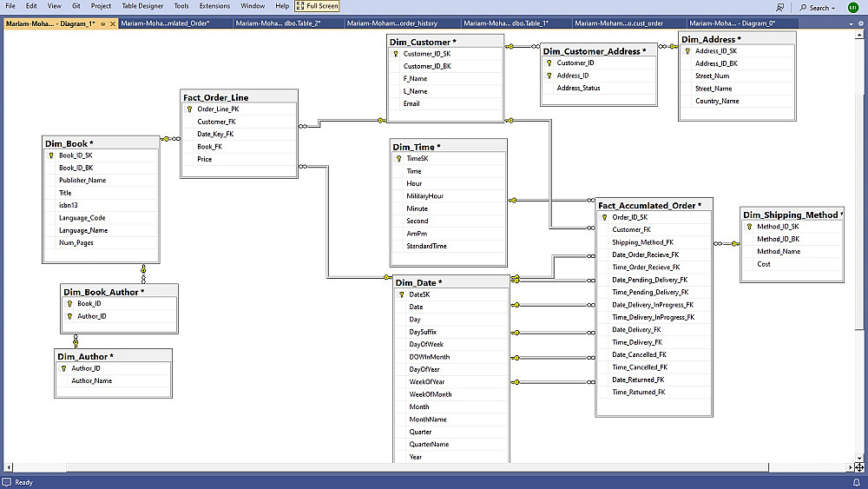The image size is (868, 489).
Task: Click the key icon beside Address_ID_SK
Action: pyautogui.click(x=687, y=51)
